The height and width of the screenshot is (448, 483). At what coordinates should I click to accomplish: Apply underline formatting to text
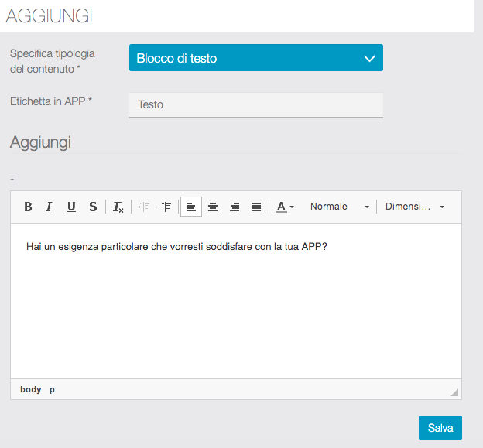point(71,207)
